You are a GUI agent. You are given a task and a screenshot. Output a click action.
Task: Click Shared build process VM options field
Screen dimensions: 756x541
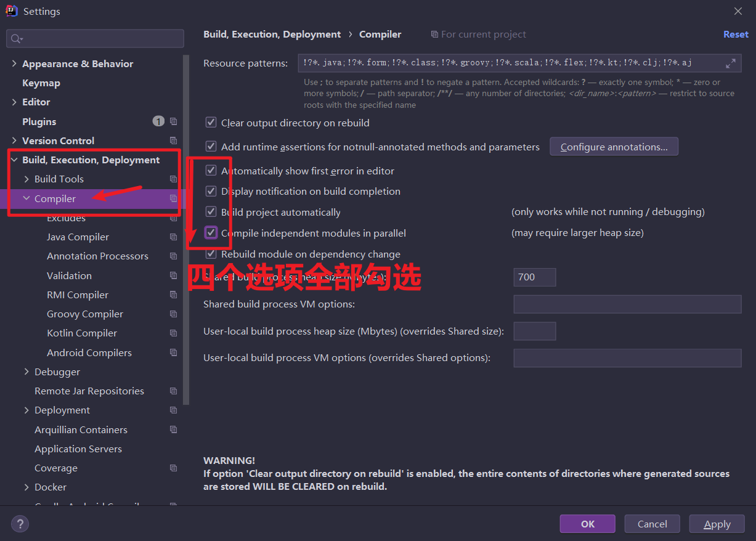(627, 304)
